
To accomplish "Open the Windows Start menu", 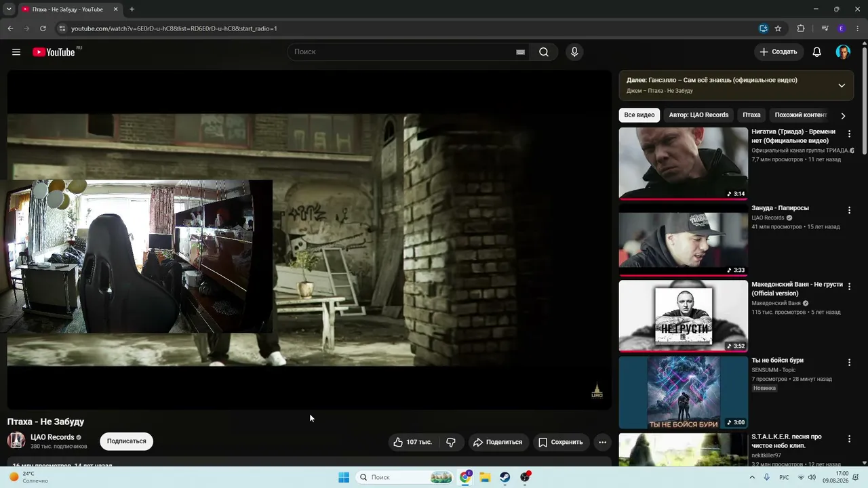I will point(344,477).
